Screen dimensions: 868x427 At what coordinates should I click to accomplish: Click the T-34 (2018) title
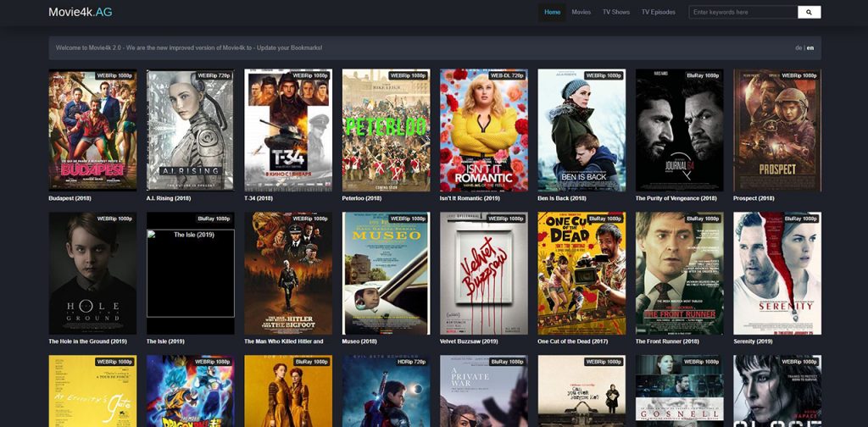pos(259,198)
